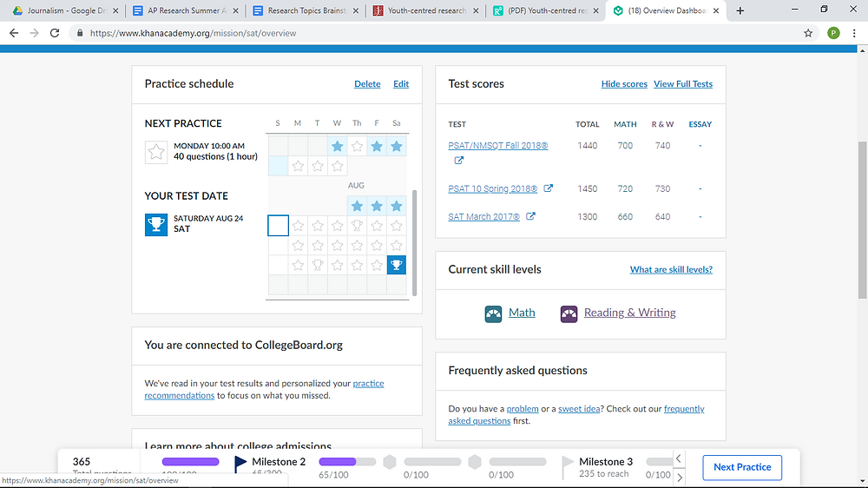This screenshot has height=488, width=868.
Task: Reload the Khan Academy page
Action: (x=54, y=33)
